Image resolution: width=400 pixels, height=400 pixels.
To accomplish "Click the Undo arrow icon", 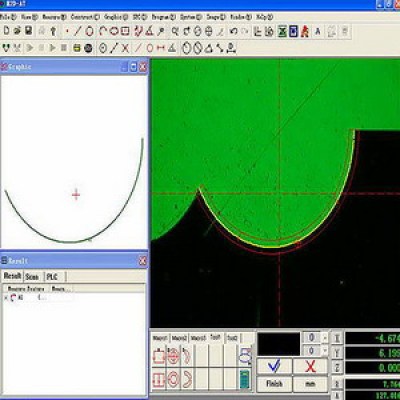I will point(233,32).
